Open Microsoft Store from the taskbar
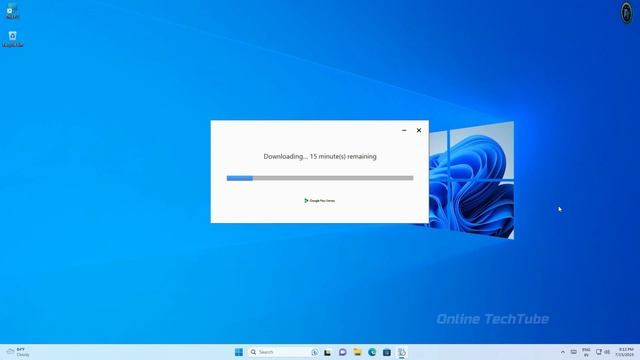The image size is (640, 360). pos(387,352)
